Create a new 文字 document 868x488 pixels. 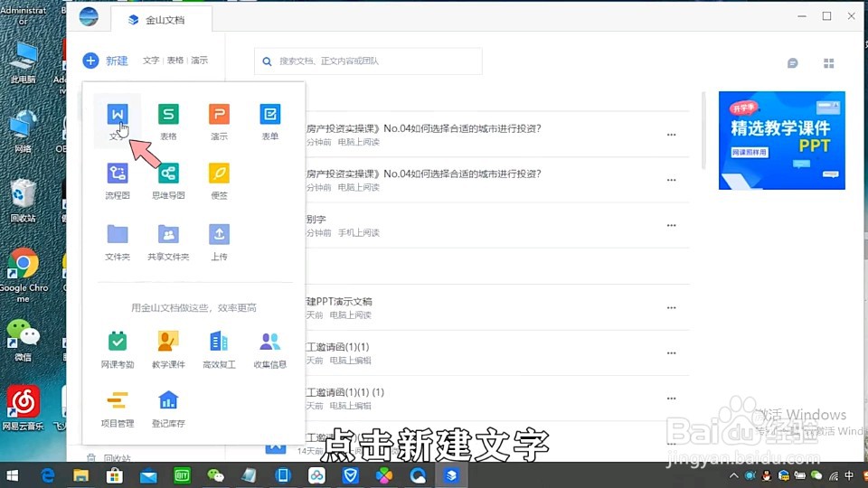coord(118,120)
